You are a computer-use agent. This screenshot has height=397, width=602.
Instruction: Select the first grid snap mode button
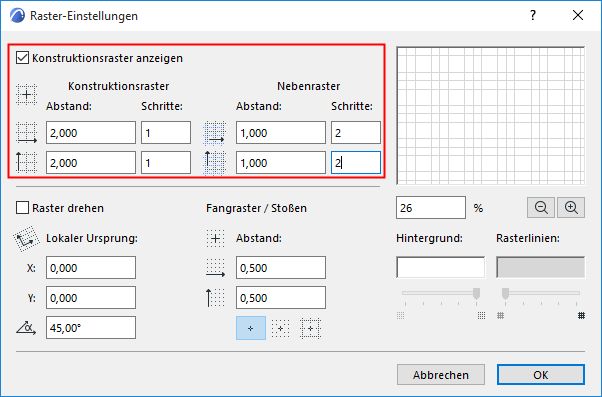point(251,328)
